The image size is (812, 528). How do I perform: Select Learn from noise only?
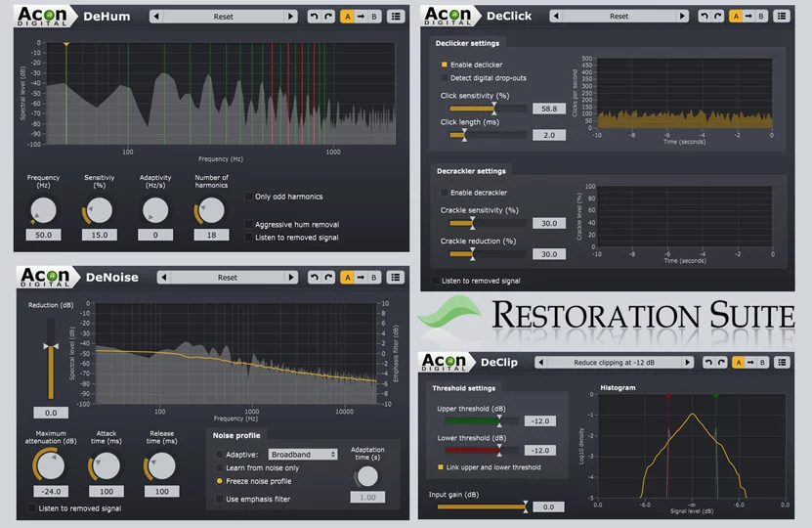click(220, 468)
